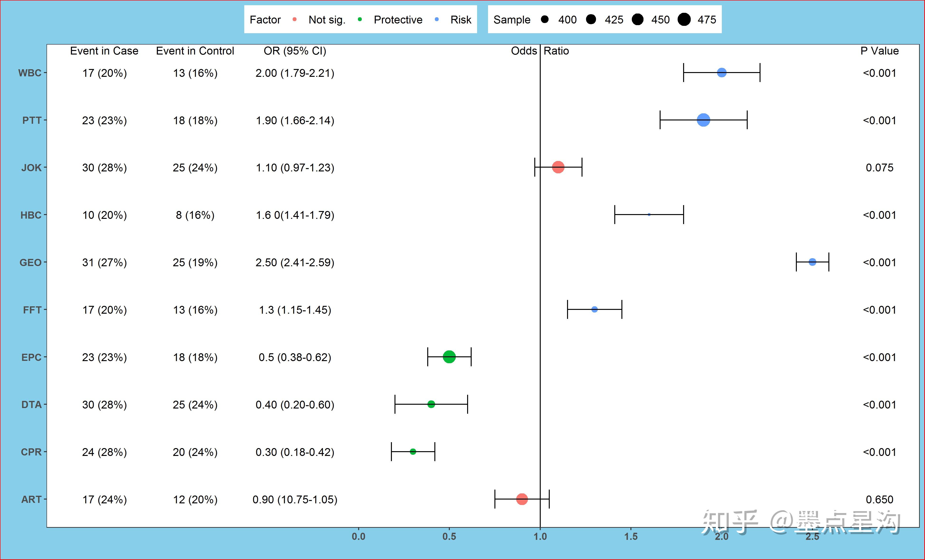The height and width of the screenshot is (560, 925).
Task: Click the 1.0 tick label on x-axis
Action: click(540, 537)
